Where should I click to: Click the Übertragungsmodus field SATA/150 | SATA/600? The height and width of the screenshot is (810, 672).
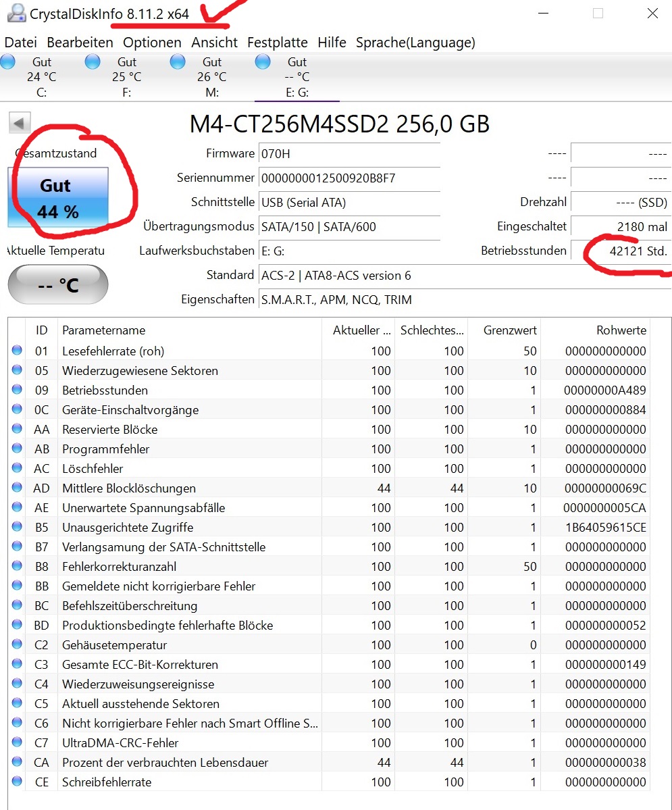pos(349,227)
